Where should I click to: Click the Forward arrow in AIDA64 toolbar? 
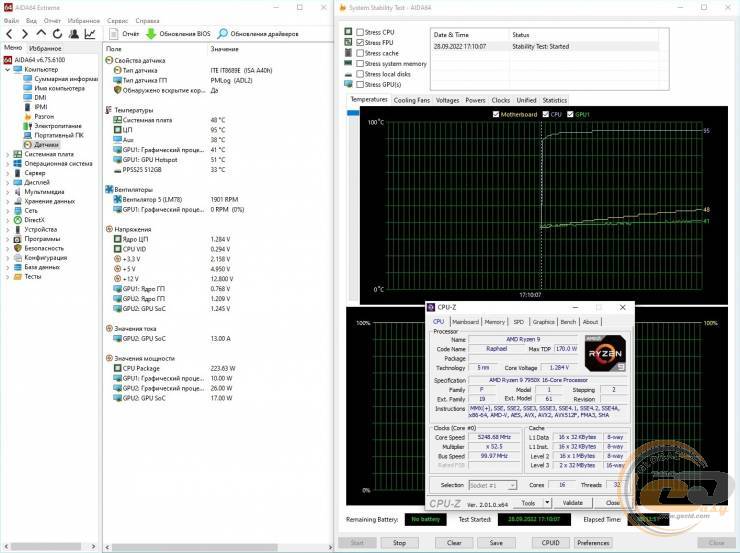[x=25, y=34]
